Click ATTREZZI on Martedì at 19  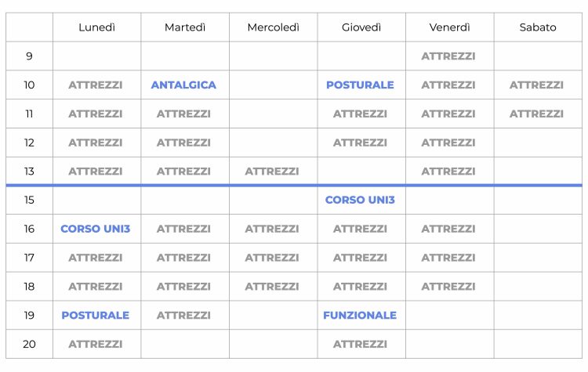(183, 316)
